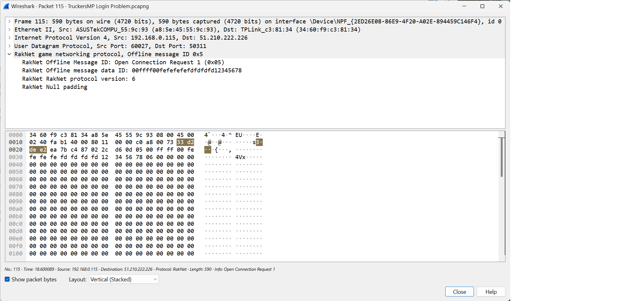The image size is (644, 301).
Task: Click hex offset 0030 row label
Action: click(x=16, y=157)
